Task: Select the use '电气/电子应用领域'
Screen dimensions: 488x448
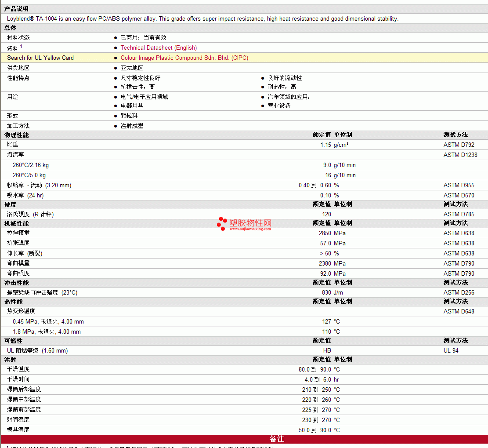Action: click(145, 97)
